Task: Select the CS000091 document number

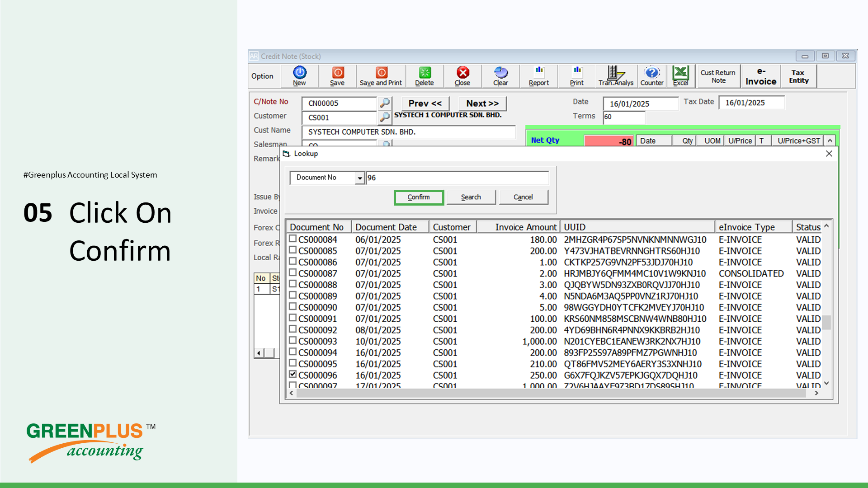Action: [317, 319]
